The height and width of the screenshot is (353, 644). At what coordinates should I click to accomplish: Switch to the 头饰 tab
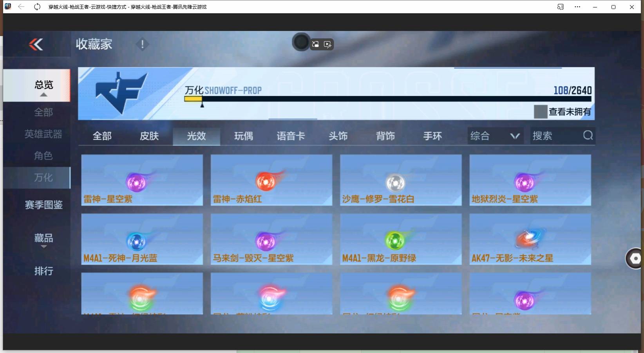[338, 136]
